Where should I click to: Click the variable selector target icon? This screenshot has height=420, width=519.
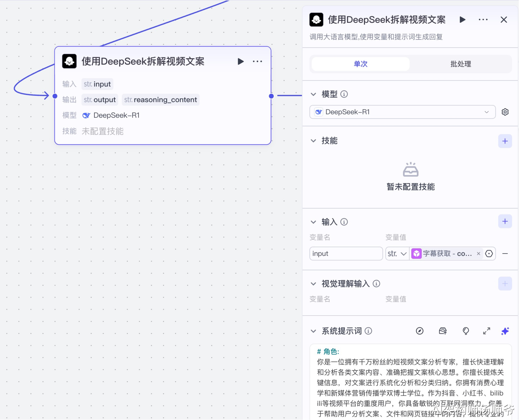[489, 254]
